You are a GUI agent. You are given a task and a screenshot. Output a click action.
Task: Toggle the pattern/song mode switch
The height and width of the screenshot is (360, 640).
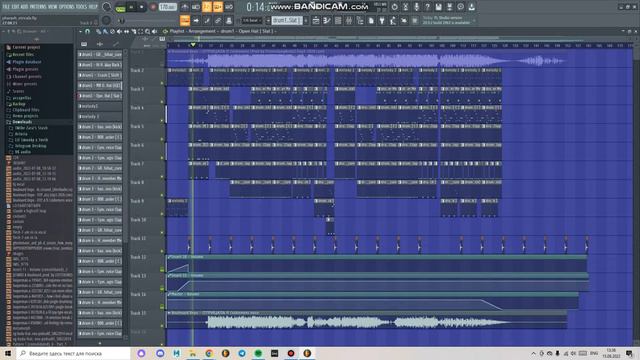pyautogui.click(x=120, y=7)
